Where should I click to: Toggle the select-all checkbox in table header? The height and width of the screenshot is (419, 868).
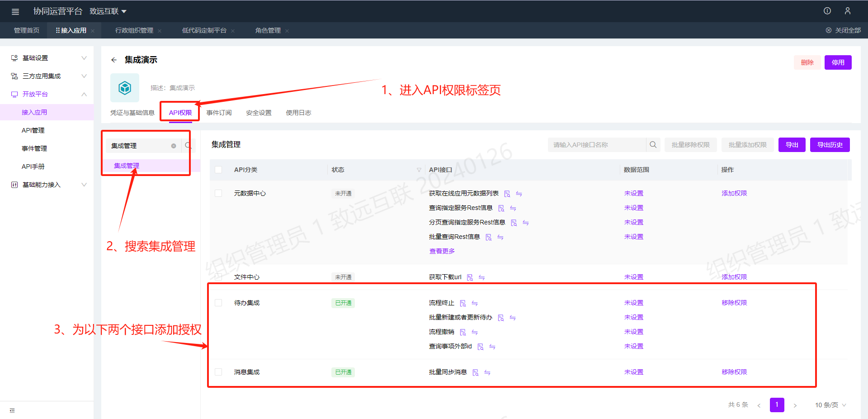[218, 170]
